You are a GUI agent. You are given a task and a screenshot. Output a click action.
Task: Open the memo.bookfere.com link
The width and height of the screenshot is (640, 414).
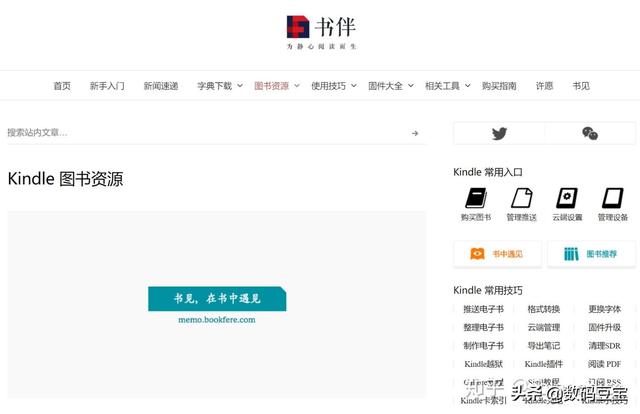tap(217, 320)
